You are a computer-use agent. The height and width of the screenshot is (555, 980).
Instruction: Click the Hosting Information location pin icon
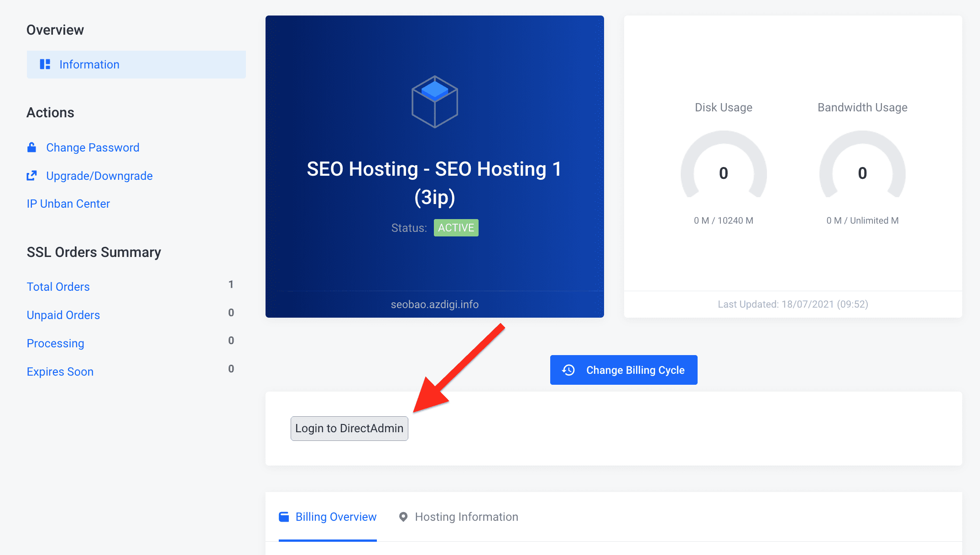(403, 517)
